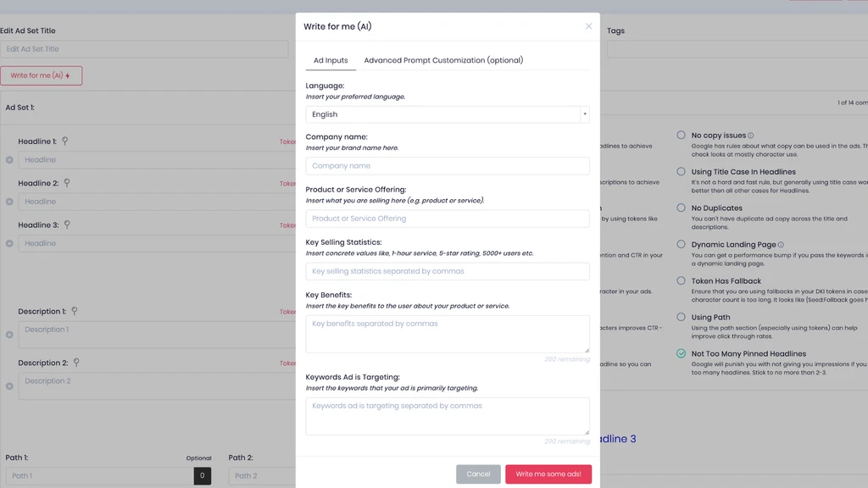This screenshot has height=488, width=868.
Task: Switch to the Ad Inputs tab
Action: [x=331, y=61]
